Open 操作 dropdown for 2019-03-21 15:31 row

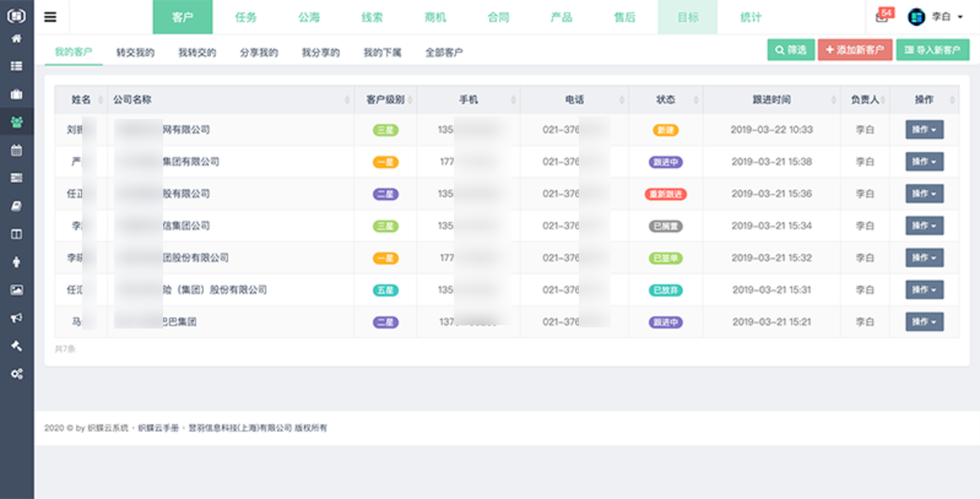[x=924, y=289]
